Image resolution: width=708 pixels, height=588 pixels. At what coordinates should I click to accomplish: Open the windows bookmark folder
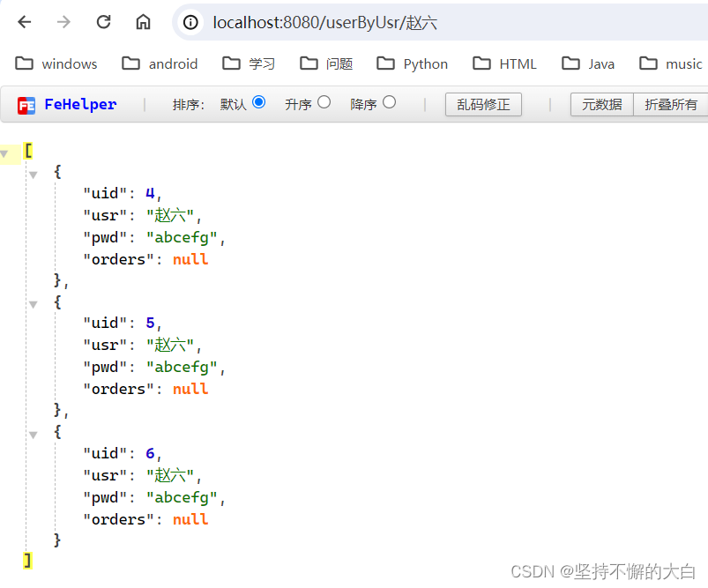coord(56,63)
